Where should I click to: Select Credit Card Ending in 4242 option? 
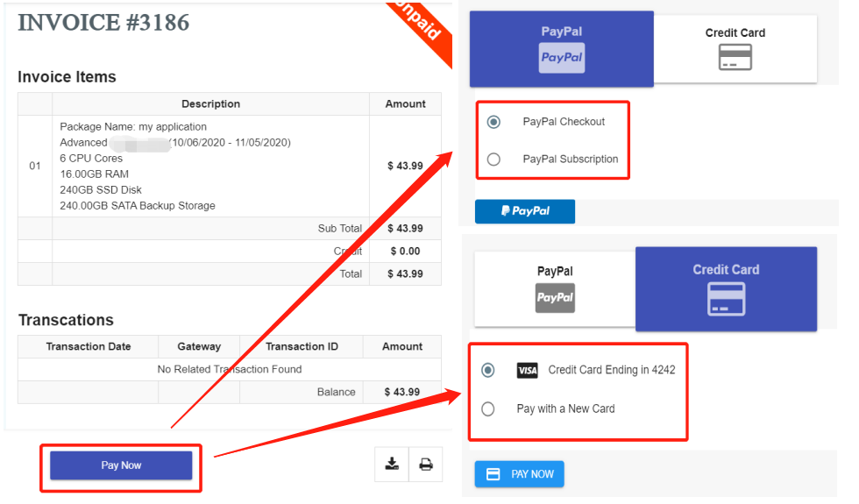(488, 370)
